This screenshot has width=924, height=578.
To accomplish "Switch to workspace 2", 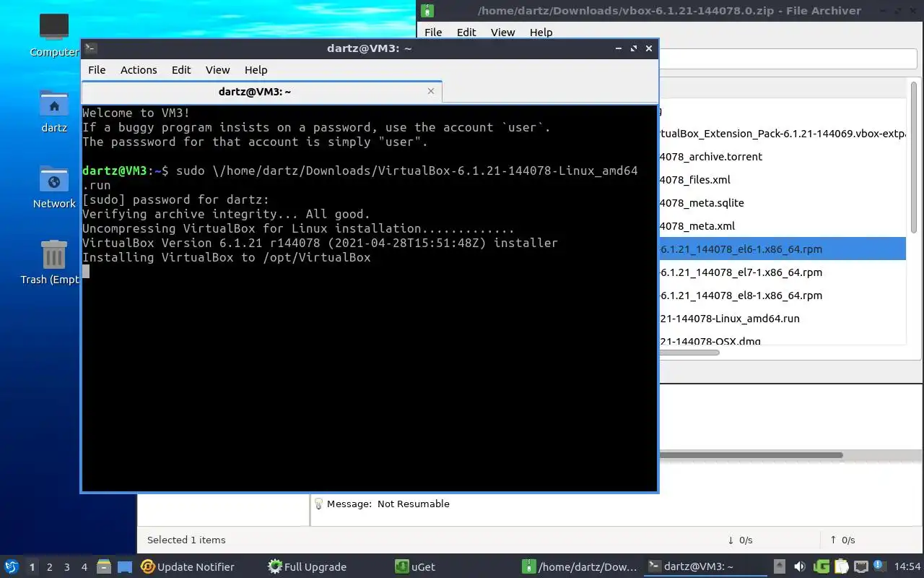I will click(x=49, y=567).
